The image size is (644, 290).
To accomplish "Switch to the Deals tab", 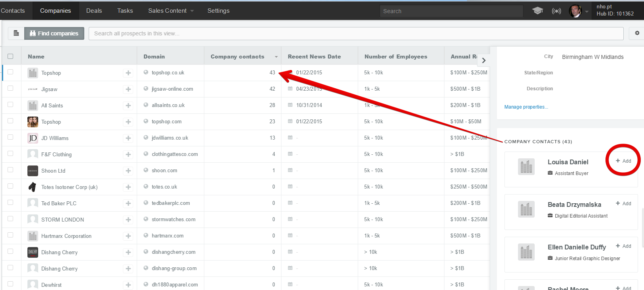I will [94, 11].
